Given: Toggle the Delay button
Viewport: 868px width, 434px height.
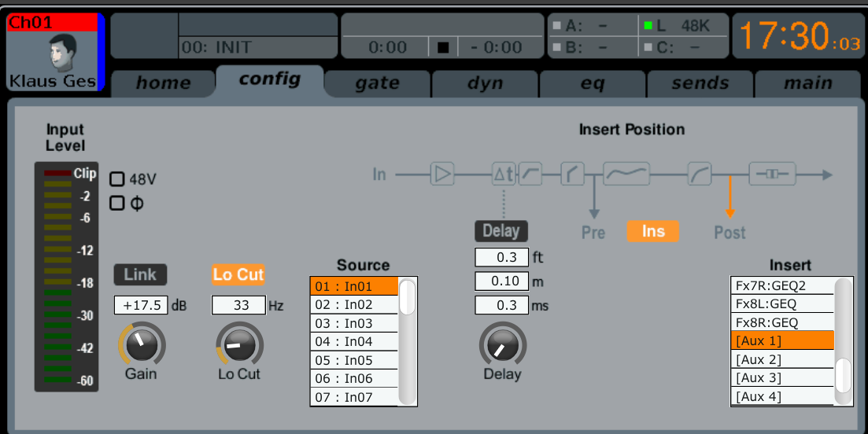Looking at the screenshot, I should point(501,230).
